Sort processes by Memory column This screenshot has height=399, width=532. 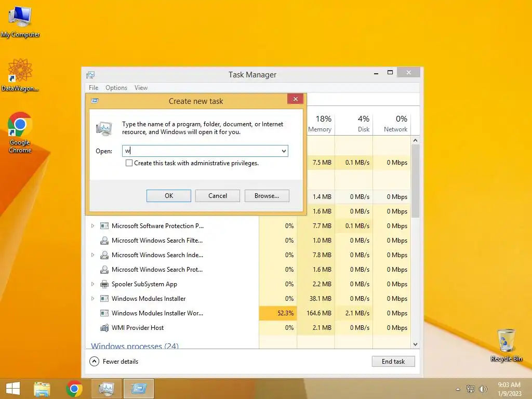pos(320,124)
